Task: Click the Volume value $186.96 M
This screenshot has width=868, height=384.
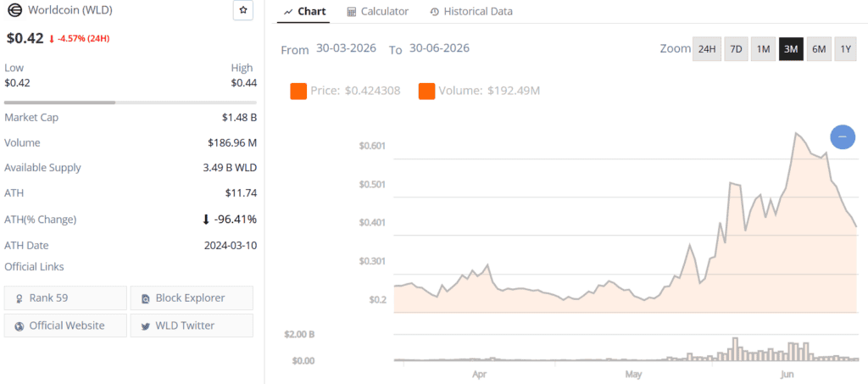Action: click(x=232, y=142)
